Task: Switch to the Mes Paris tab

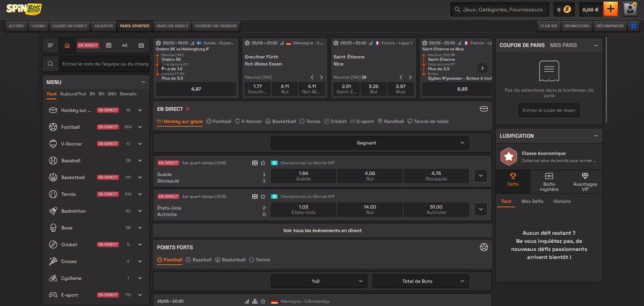Action: pos(563,46)
